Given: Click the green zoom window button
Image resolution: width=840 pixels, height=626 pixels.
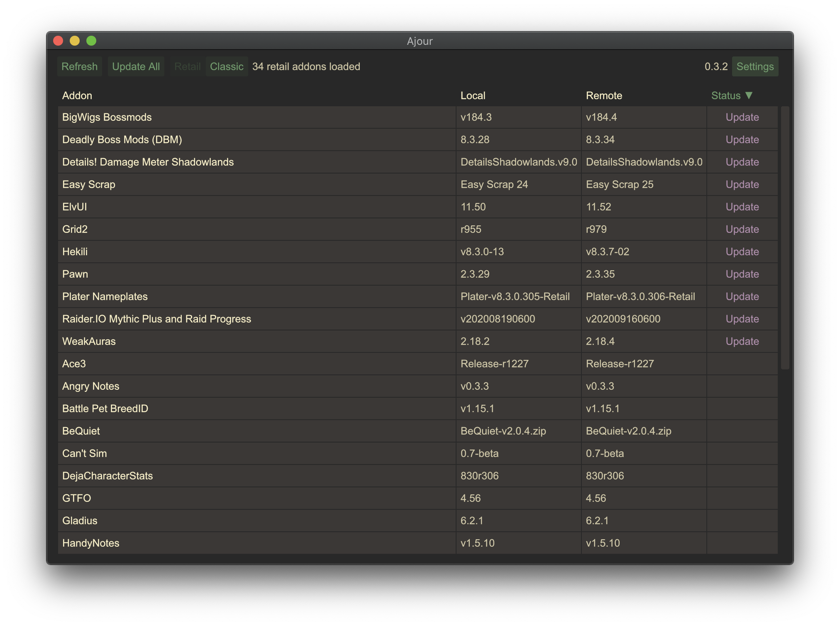Looking at the screenshot, I should (91, 41).
